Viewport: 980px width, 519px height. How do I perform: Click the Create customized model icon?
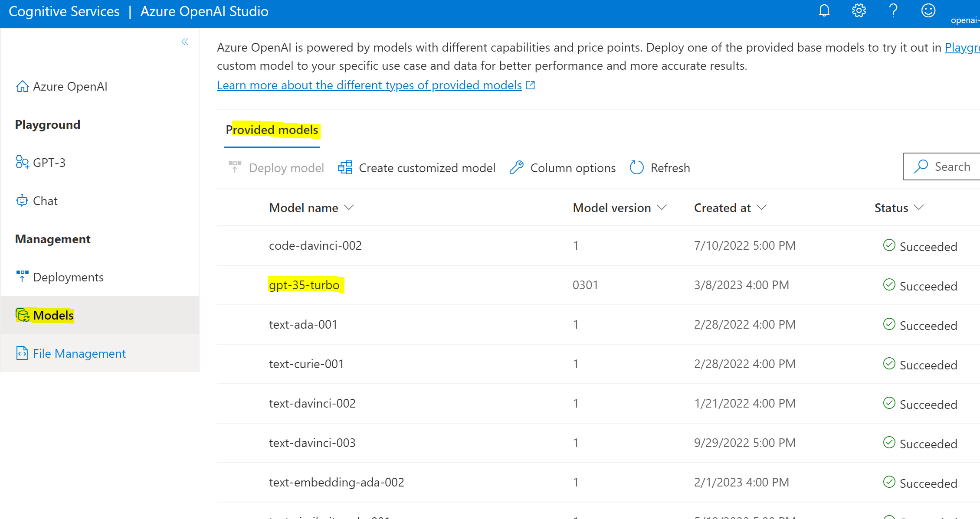click(345, 167)
